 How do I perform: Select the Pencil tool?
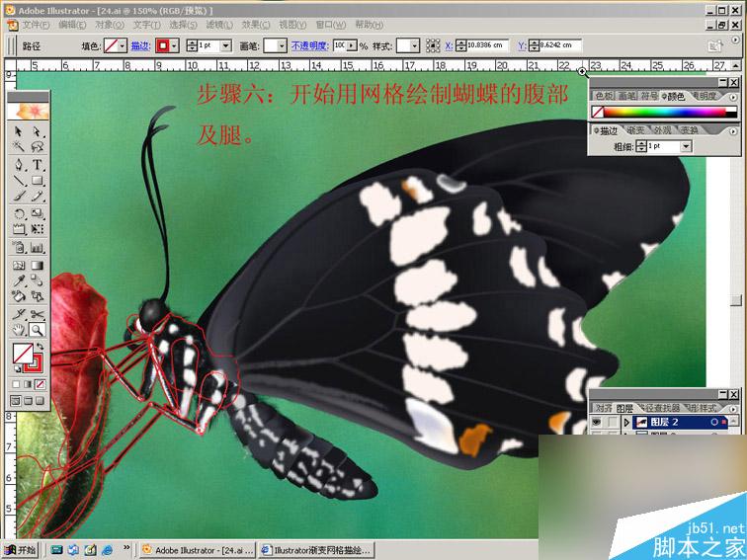tap(37, 196)
